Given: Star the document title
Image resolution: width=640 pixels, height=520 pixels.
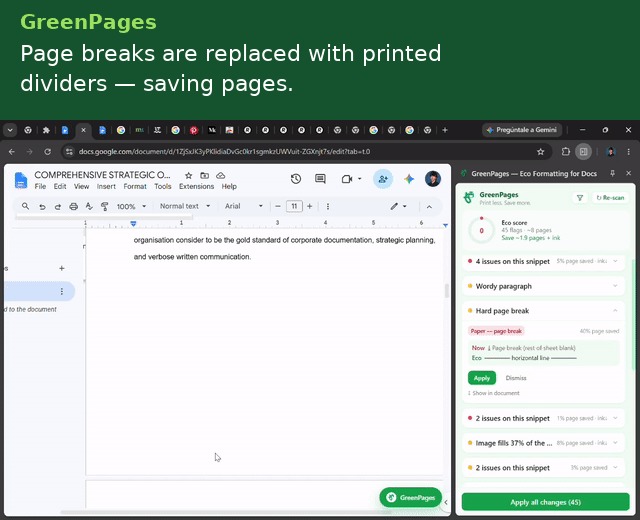Looking at the screenshot, I should pos(188,176).
